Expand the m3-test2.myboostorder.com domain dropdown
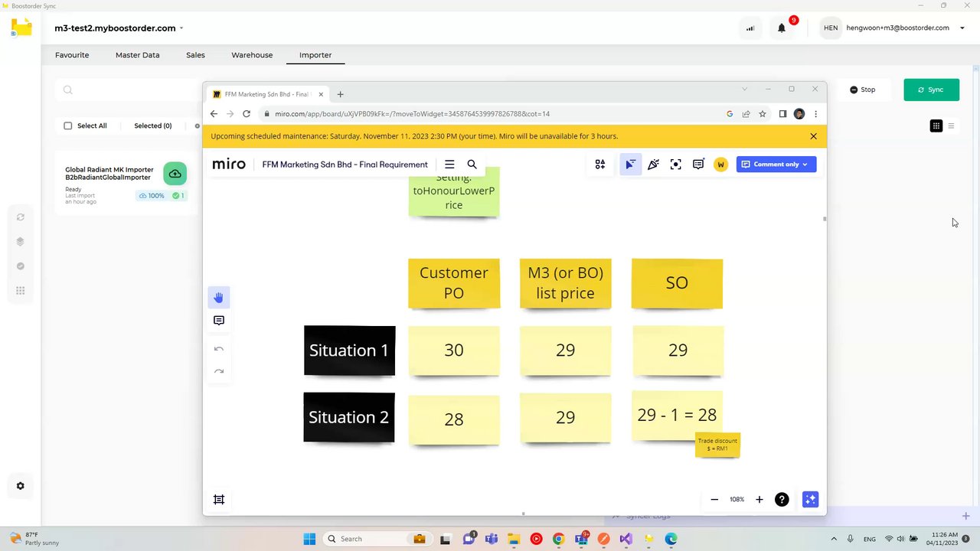 click(x=181, y=28)
